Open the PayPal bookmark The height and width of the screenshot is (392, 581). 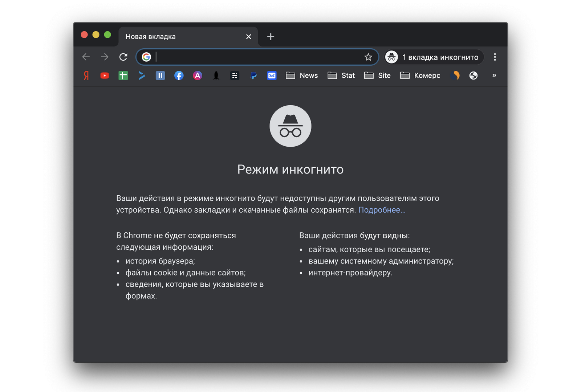(x=253, y=75)
